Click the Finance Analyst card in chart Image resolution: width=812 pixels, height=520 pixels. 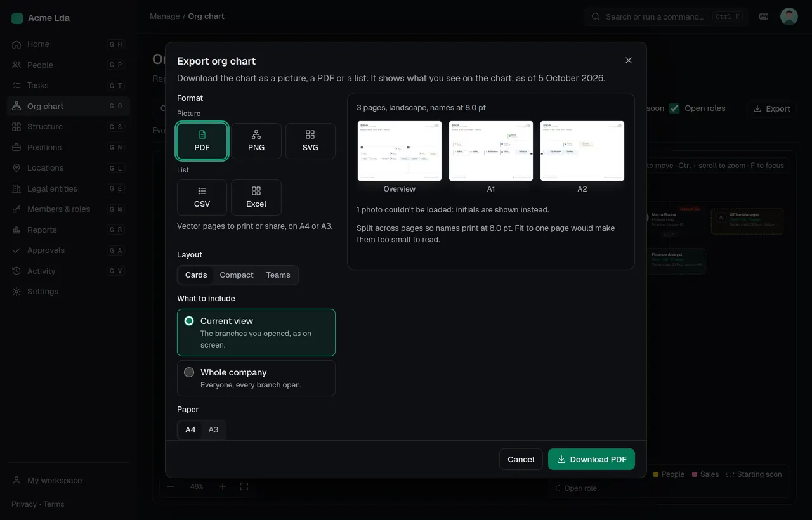[x=676, y=261]
